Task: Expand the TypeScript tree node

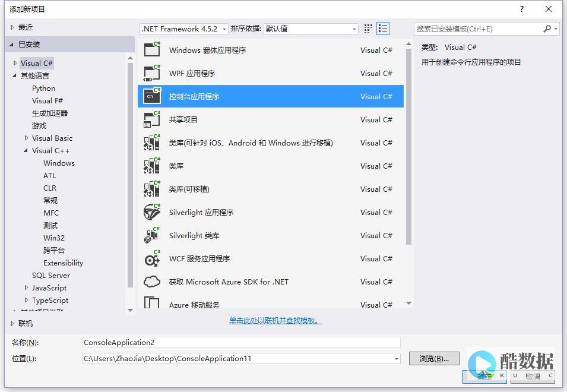Action: click(26, 300)
